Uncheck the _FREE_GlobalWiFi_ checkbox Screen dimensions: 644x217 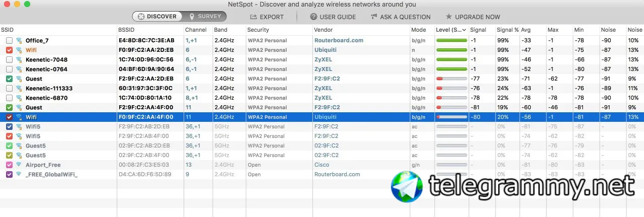pos(9,174)
